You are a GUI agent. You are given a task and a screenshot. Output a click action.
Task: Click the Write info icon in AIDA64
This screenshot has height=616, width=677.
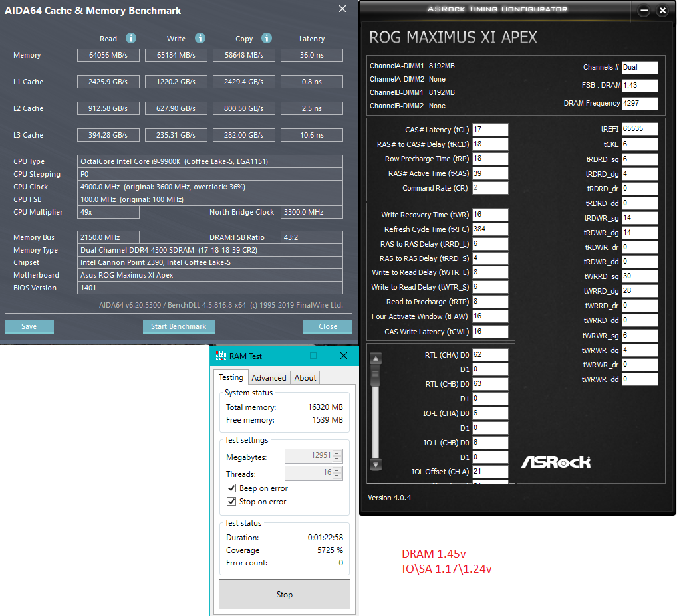pos(200,38)
